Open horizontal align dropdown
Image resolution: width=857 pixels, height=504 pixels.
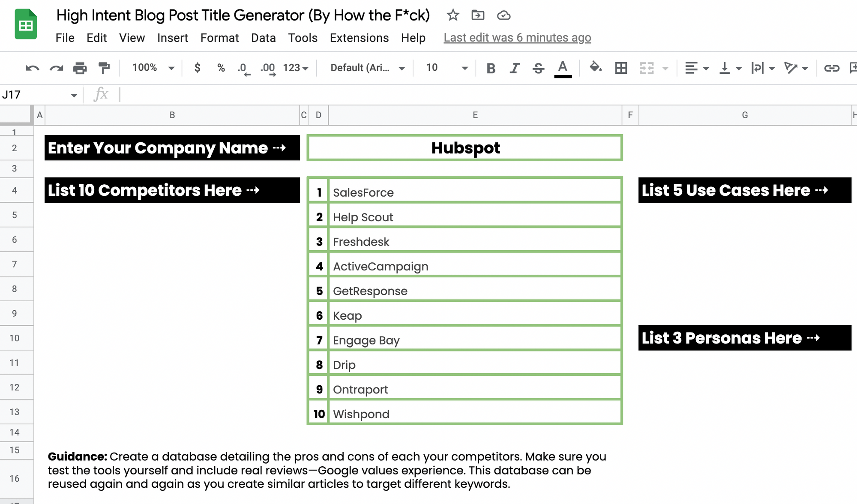(x=697, y=68)
